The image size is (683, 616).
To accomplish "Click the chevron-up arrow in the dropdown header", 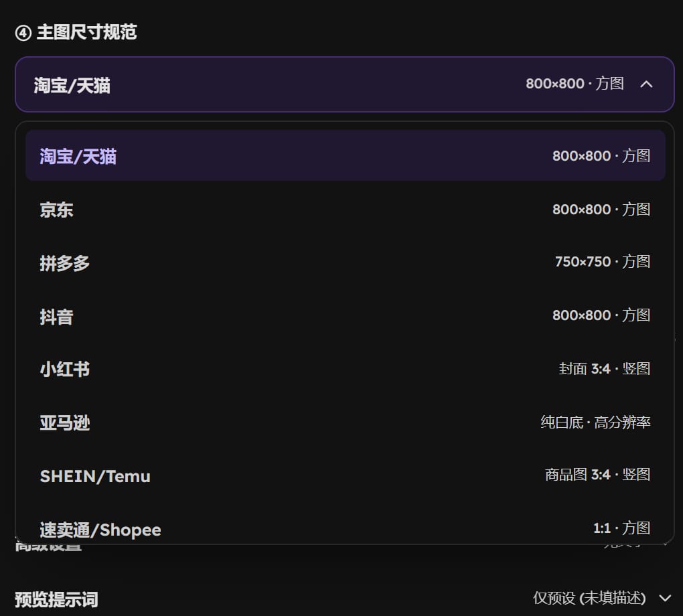I will [x=646, y=84].
